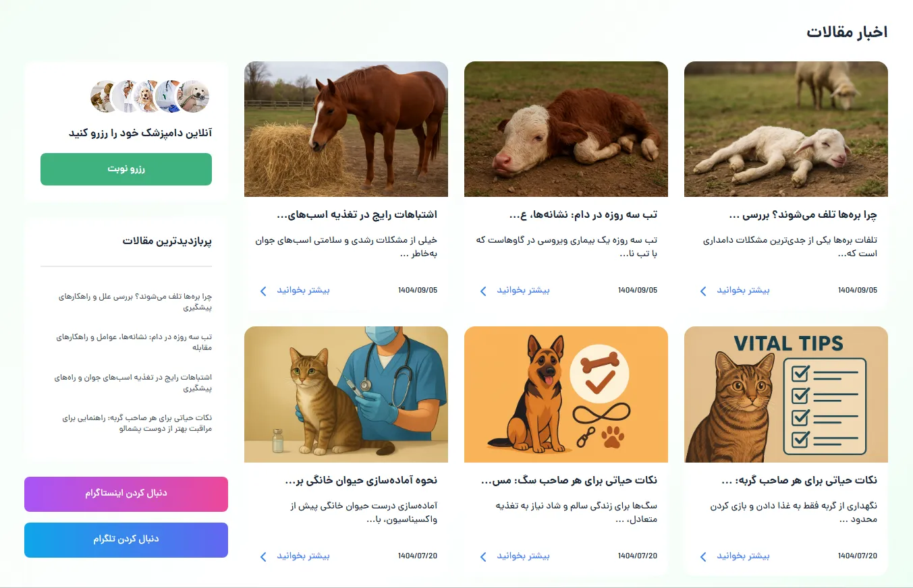
Task: Click chevron arrow on horse feeding card
Action: tap(263, 291)
